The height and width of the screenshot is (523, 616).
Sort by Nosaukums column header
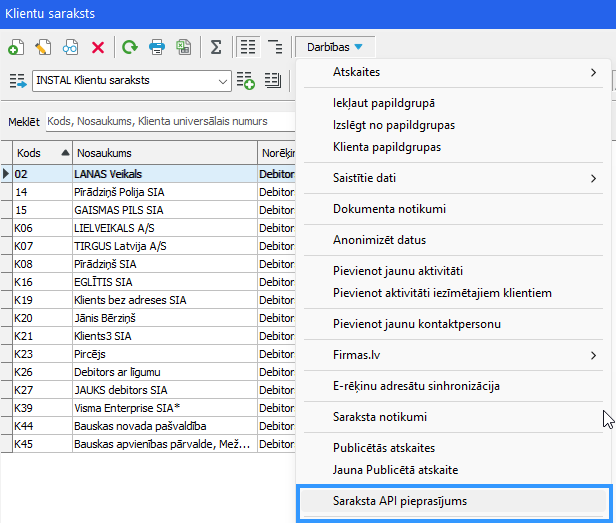click(165, 153)
